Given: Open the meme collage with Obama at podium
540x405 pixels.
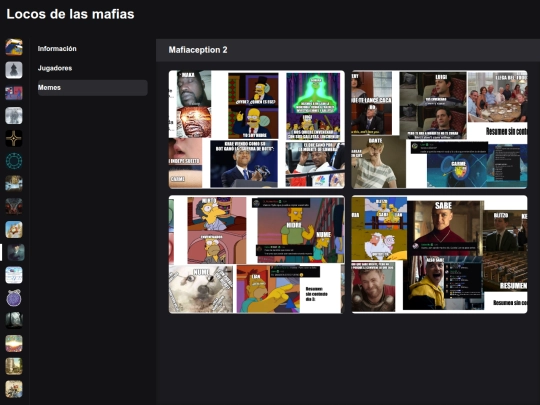Looking at the screenshot, I should (x=257, y=129).
